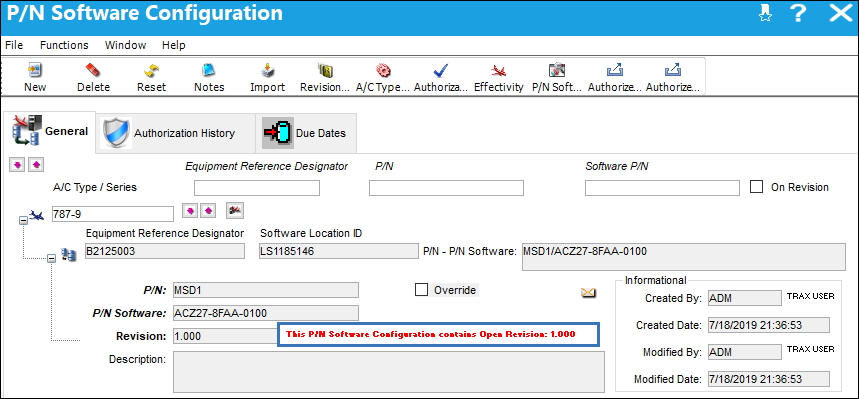Click the pin icon in title bar
The height and width of the screenshot is (399, 859).
(x=765, y=14)
